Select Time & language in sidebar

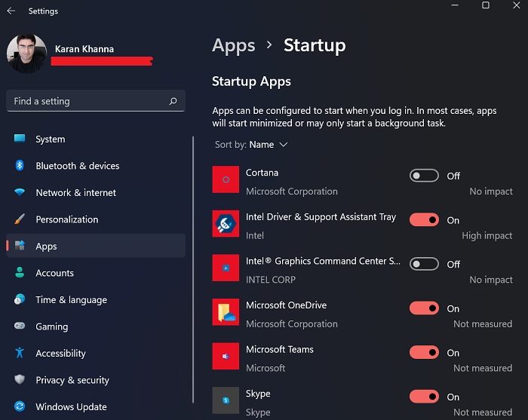click(71, 300)
